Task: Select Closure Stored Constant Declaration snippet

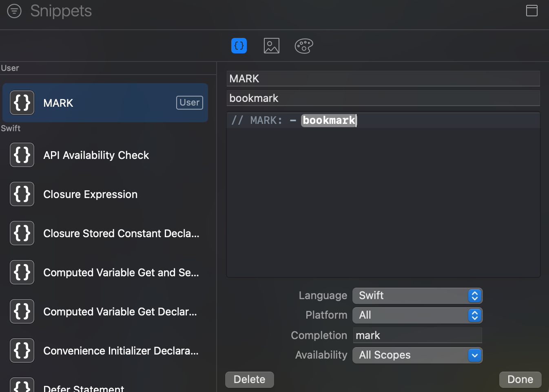Action: (x=121, y=233)
